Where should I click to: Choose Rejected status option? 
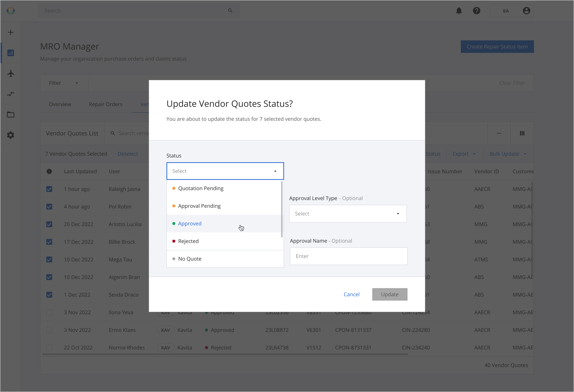[224, 241]
